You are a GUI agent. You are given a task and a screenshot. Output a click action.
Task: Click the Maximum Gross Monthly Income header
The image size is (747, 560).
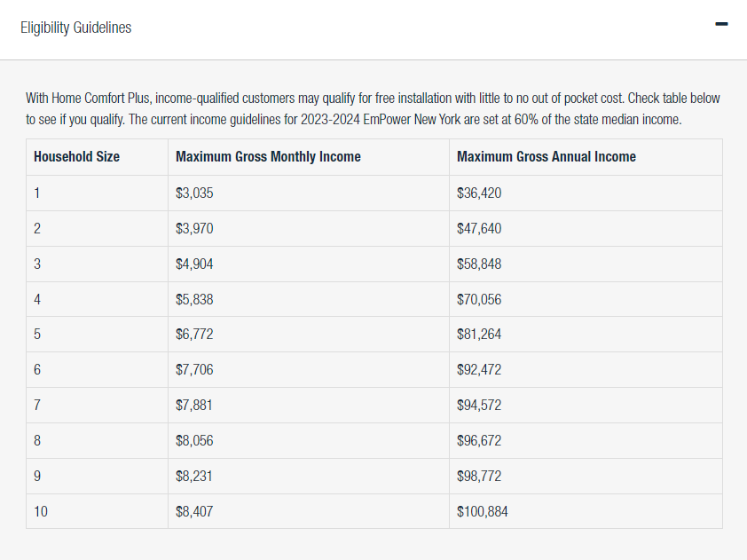[268, 157]
